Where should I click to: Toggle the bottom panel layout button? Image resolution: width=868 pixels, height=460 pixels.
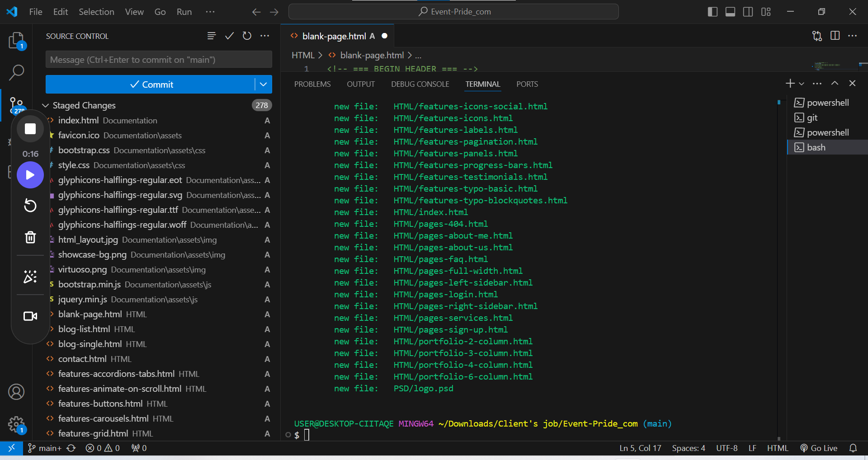pos(730,12)
